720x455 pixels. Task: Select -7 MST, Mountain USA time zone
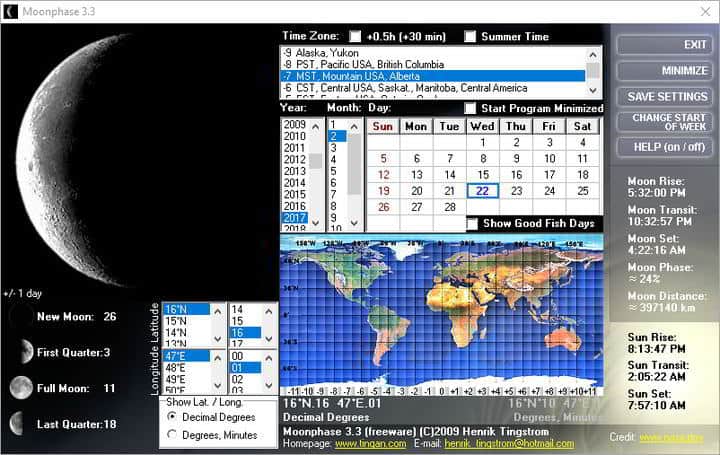click(x=433, y=76)
